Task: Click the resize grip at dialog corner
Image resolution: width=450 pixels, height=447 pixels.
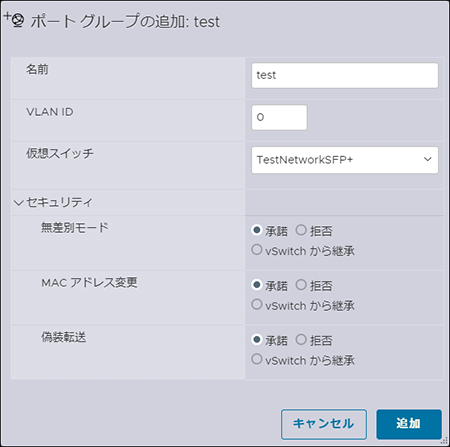Action: (x=444, y=441)
